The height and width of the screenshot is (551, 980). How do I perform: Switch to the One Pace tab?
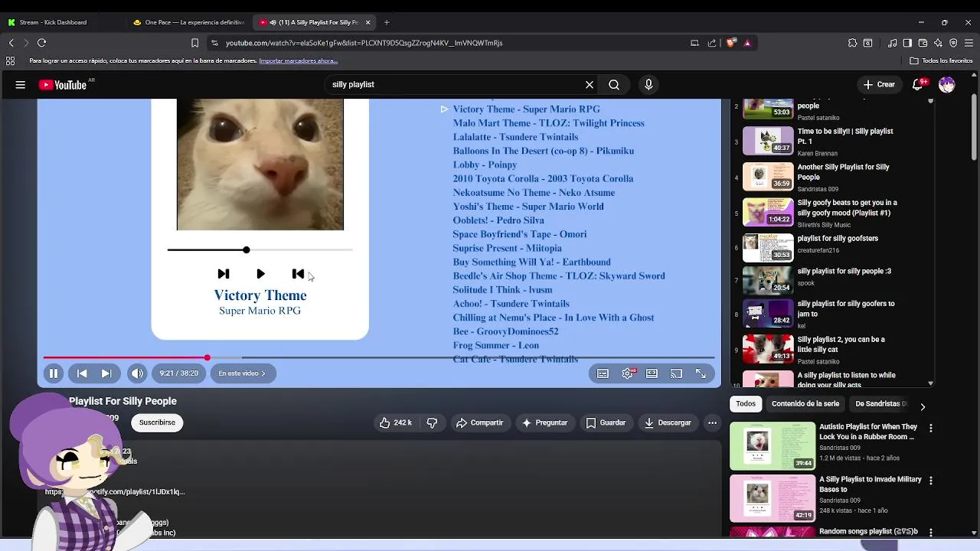pyautogui.click(x=188, y=22)
